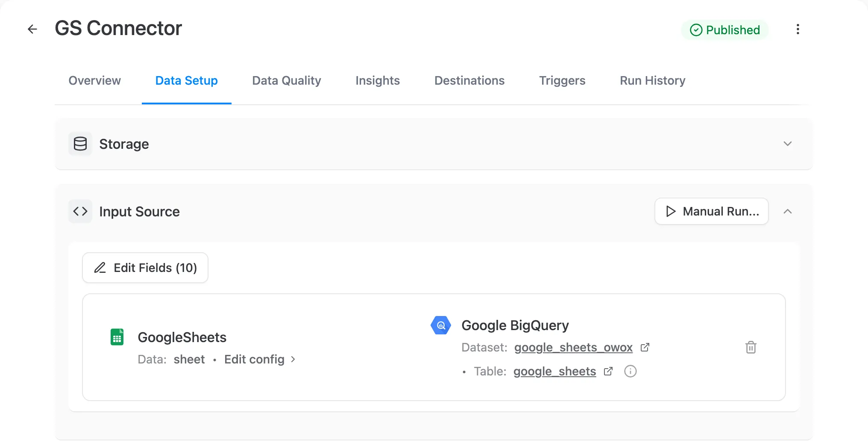Select the Data Setup tab

pos(186,80)
